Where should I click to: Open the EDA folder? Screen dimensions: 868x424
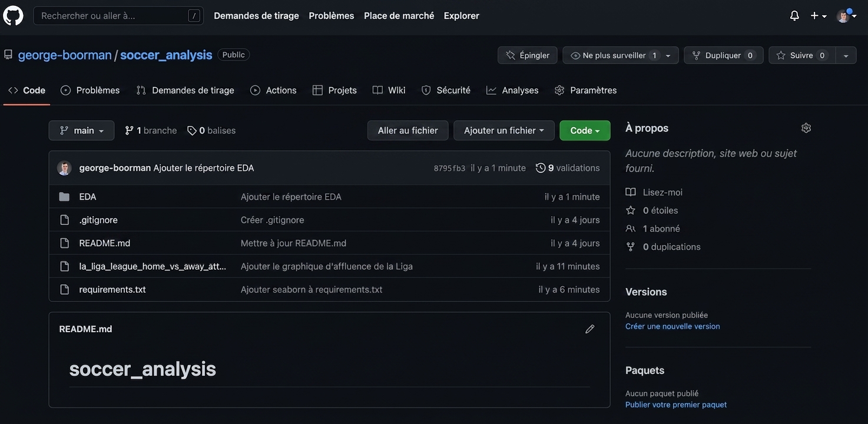pyautogui.click(x=88, y=197)
